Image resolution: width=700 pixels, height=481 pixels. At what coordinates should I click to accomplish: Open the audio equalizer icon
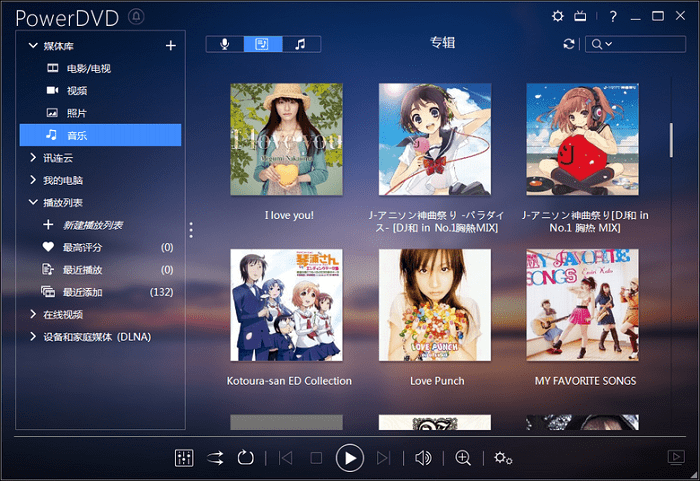[184, 458]
